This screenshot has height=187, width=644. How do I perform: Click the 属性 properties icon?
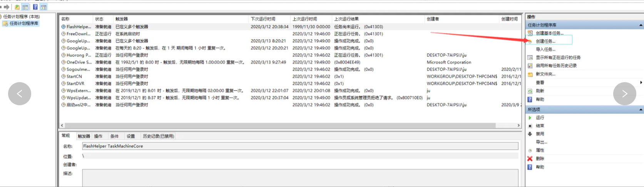(x=530, y=151)
